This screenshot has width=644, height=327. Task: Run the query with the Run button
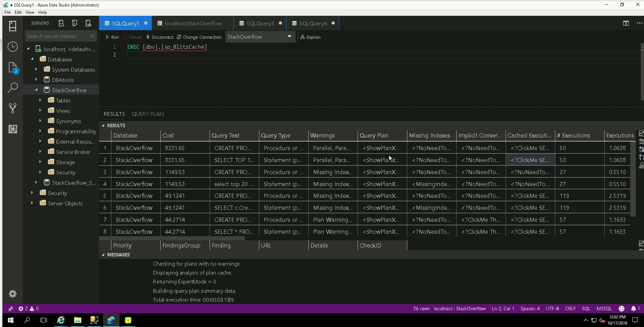(x=112, y=37)
